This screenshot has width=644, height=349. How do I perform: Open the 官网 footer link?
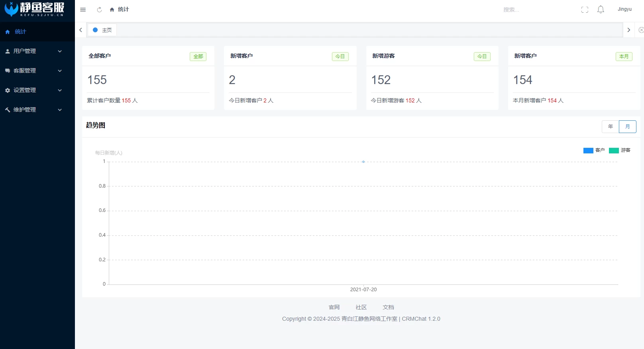coord(334,307)
